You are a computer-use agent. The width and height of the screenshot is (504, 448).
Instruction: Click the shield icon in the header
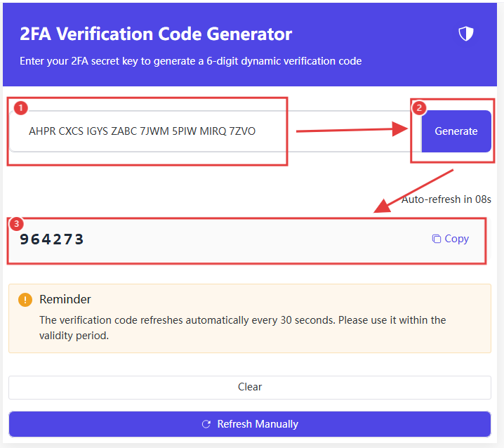(466, 34)
